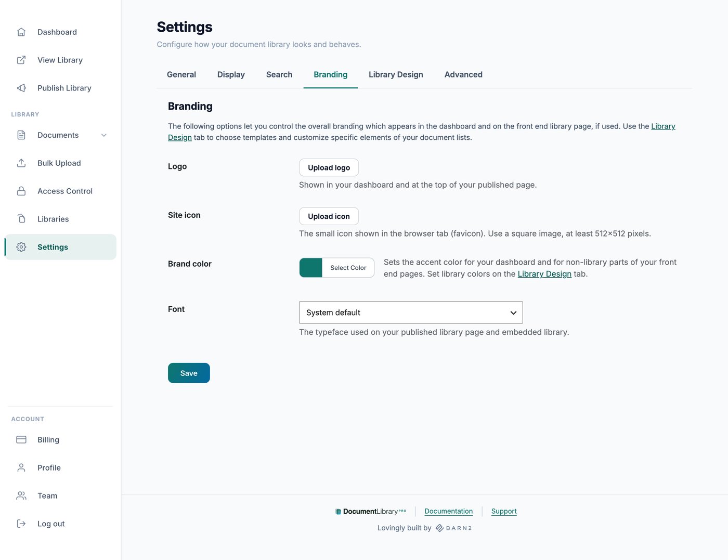The width and height of the screenshot is (728, 560).
Task: Click the Upload icon button
Action: click(329, 216)
